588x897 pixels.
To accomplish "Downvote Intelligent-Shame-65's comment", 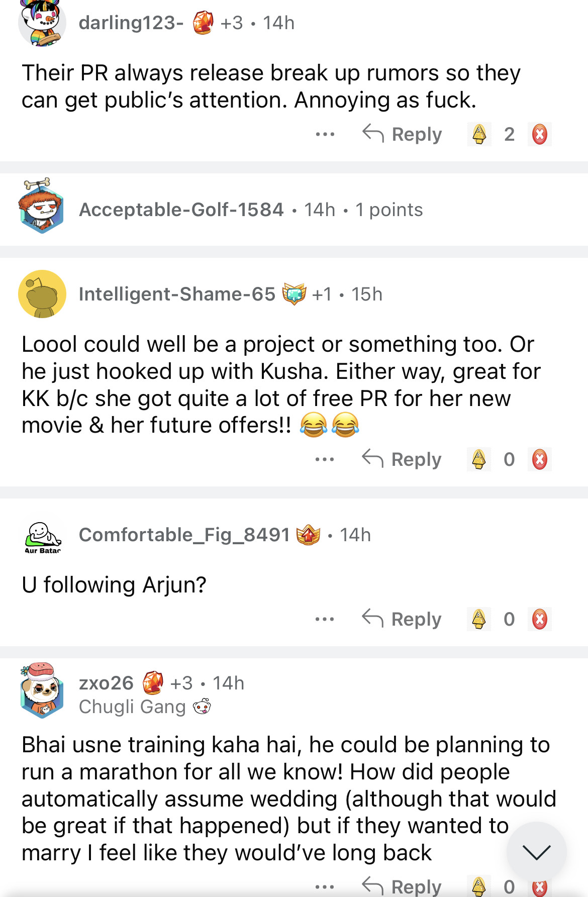I will [540, 459].
